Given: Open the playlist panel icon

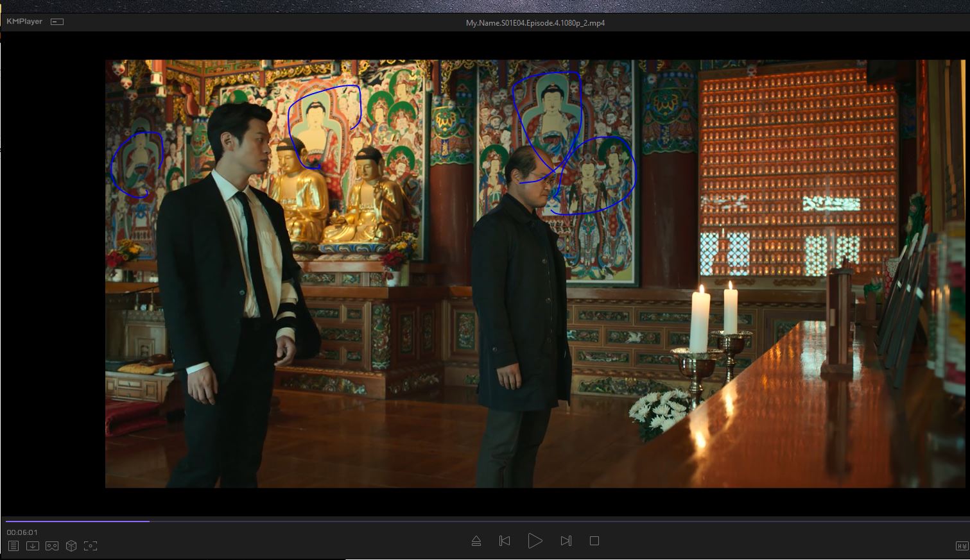Looking at the screenshot, I should [13, 546].
